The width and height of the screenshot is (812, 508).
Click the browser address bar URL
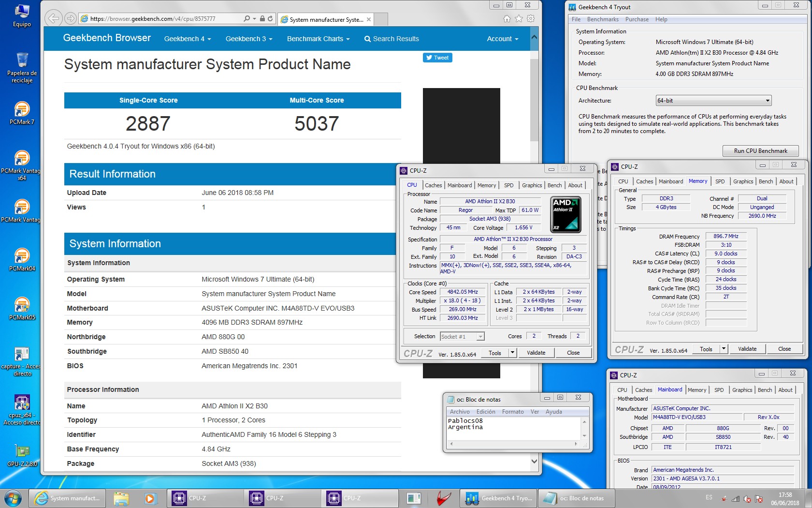(x=153, y=19)
